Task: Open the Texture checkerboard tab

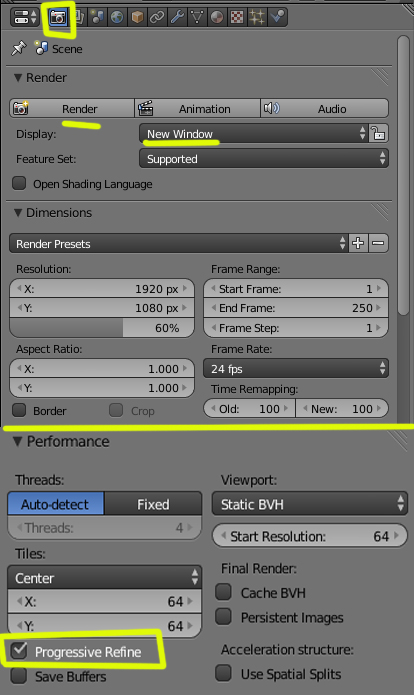Action: tap(237, 17)
